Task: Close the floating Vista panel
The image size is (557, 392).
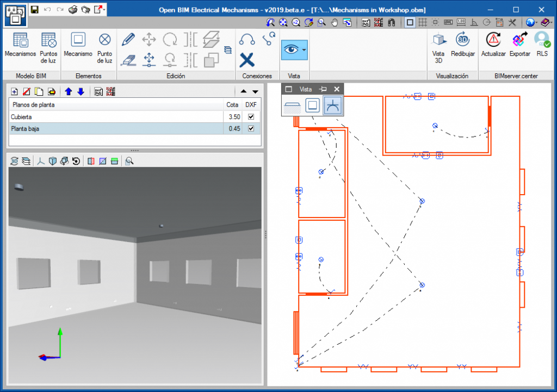Action: point(337,89)
